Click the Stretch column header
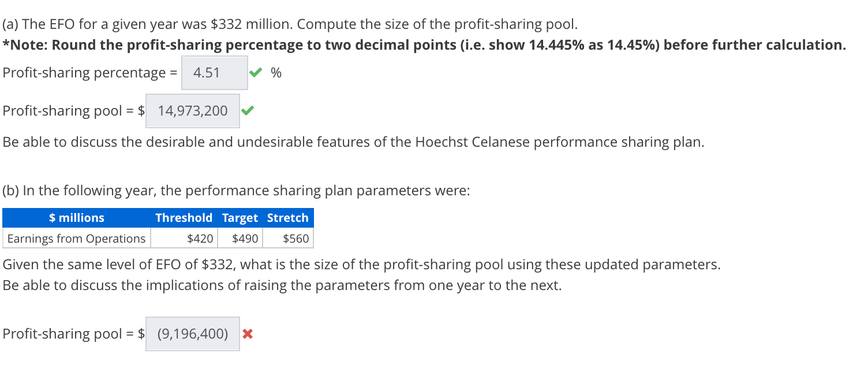The height and width of the screenshot is (379, 868). coord(287,218)
